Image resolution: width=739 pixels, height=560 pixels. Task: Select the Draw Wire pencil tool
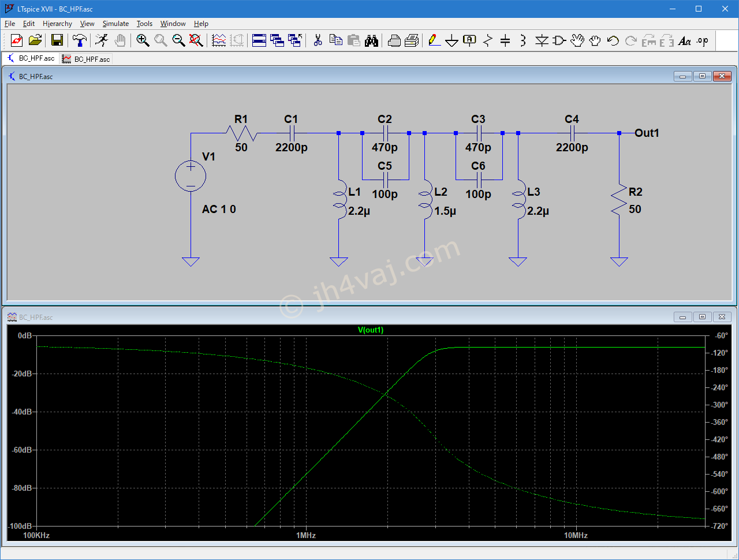tap(435, 40)
